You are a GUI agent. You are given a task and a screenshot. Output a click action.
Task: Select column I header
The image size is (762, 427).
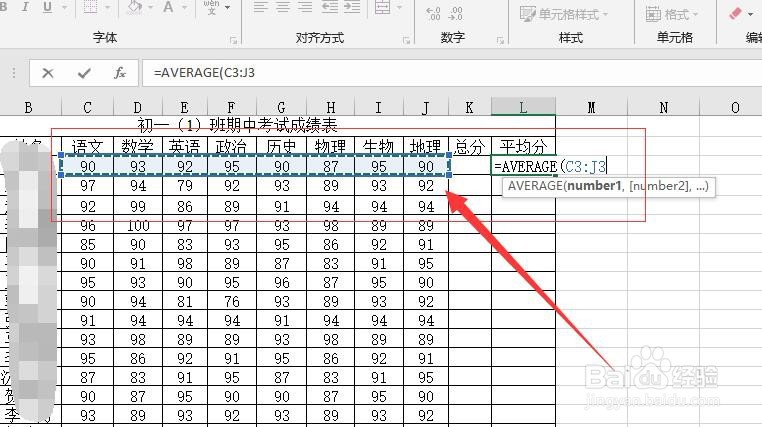tap(379, 107)
